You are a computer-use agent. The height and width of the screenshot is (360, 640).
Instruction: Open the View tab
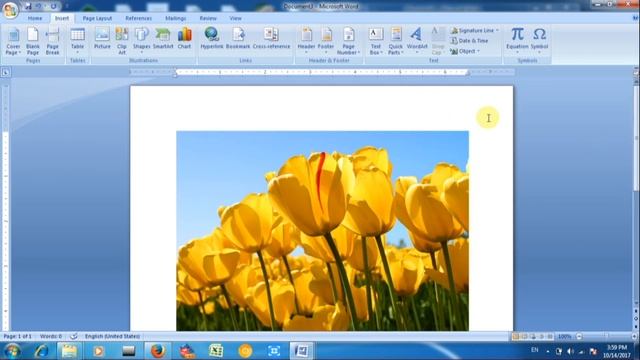click(236, 18)
